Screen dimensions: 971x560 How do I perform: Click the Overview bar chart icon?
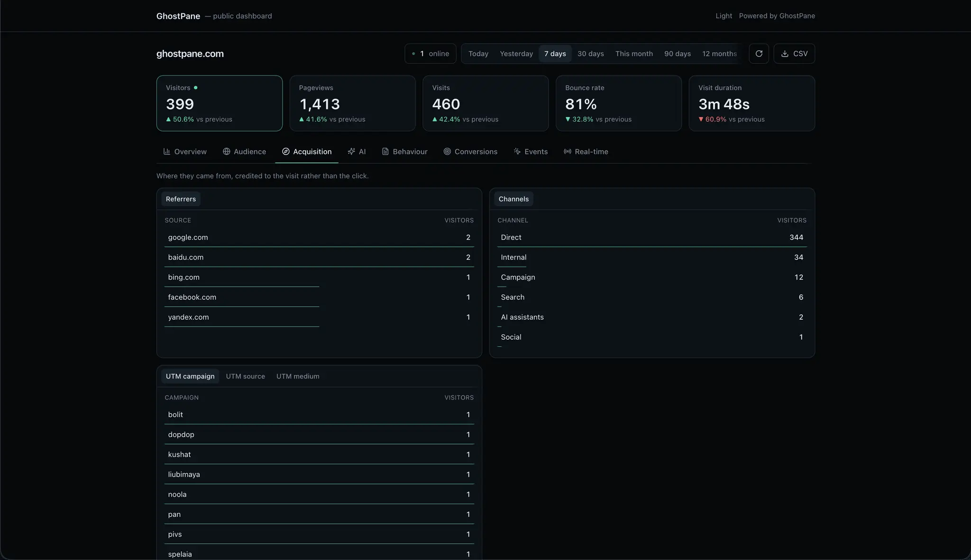[167, 152]
